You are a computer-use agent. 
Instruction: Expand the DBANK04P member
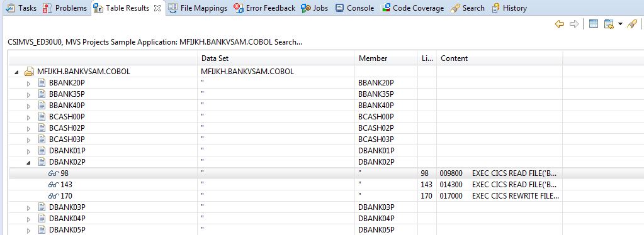(28, 219)
